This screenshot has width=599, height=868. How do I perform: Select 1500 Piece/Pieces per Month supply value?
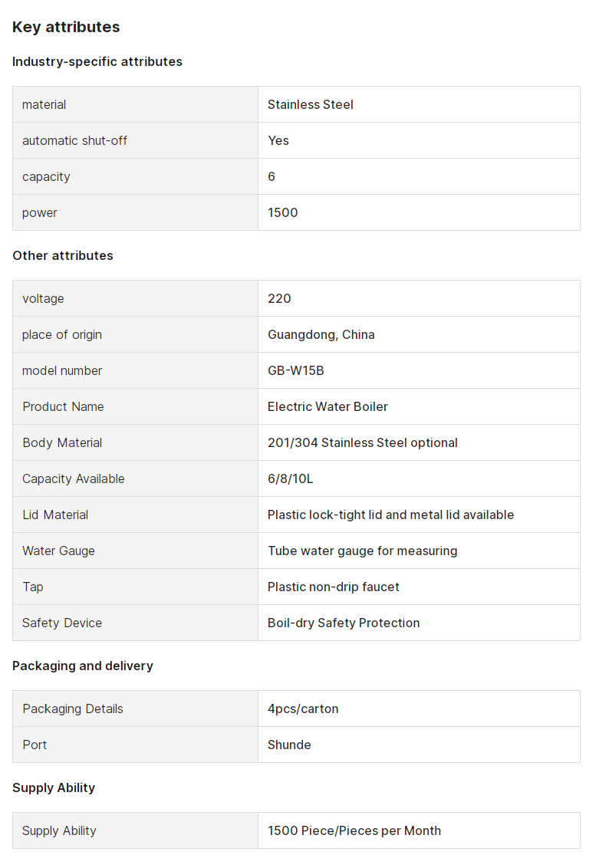click(354, 830)
